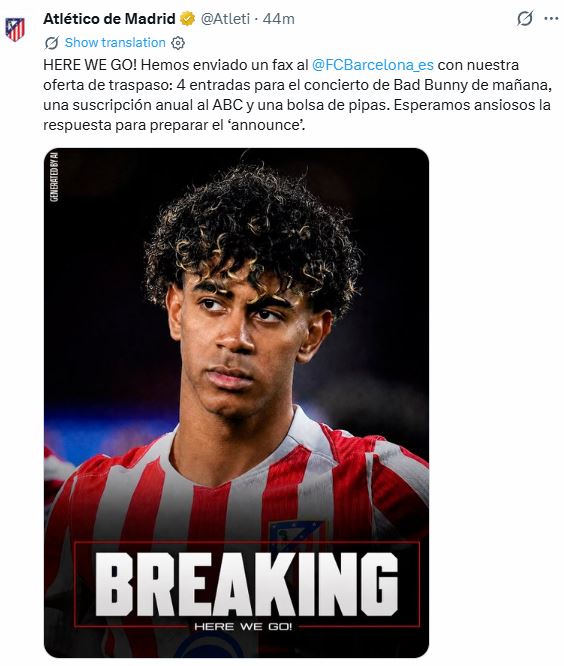The height and width of the screenshot is (666, 564).
Task: Open translation settings gear
Action: (178, 43)
